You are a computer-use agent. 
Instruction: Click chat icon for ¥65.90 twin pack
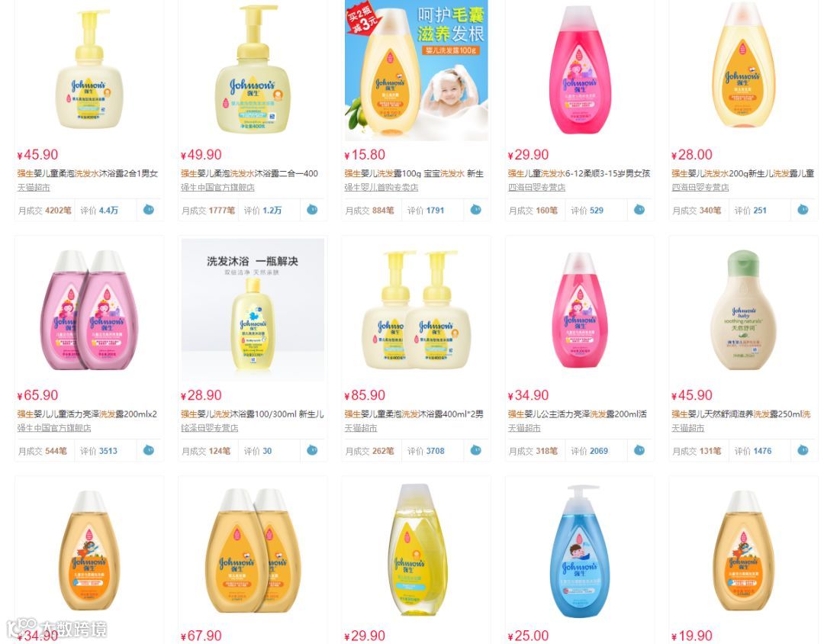pyautogui.click(x=149, y=450)
